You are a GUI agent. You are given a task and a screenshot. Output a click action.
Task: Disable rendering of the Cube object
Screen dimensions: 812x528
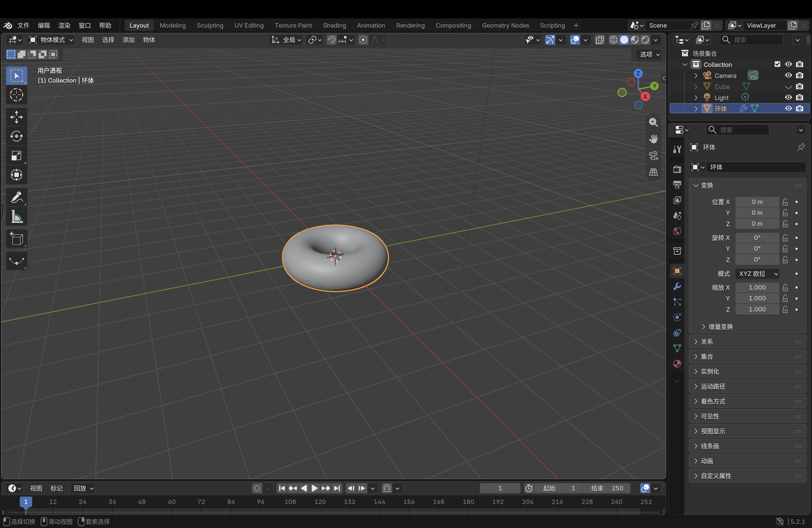800,87
